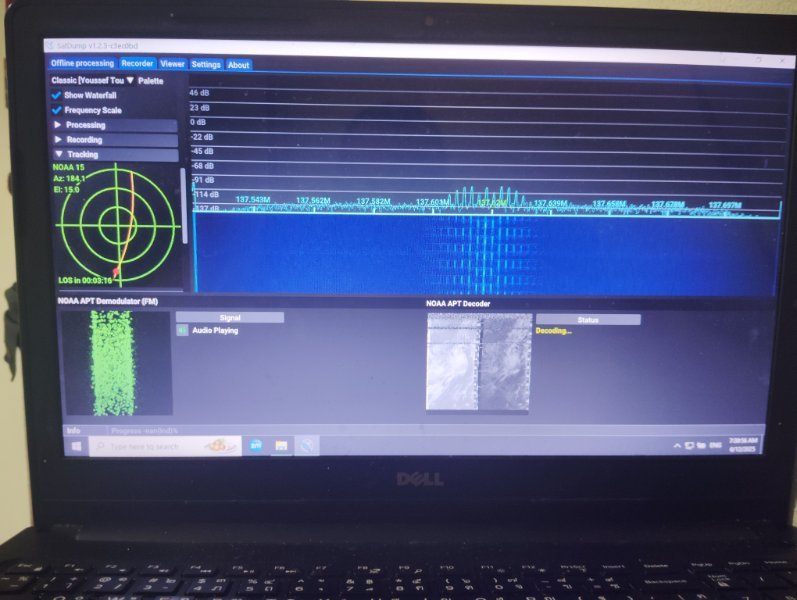Open the About tab

[x=238, y=65]
